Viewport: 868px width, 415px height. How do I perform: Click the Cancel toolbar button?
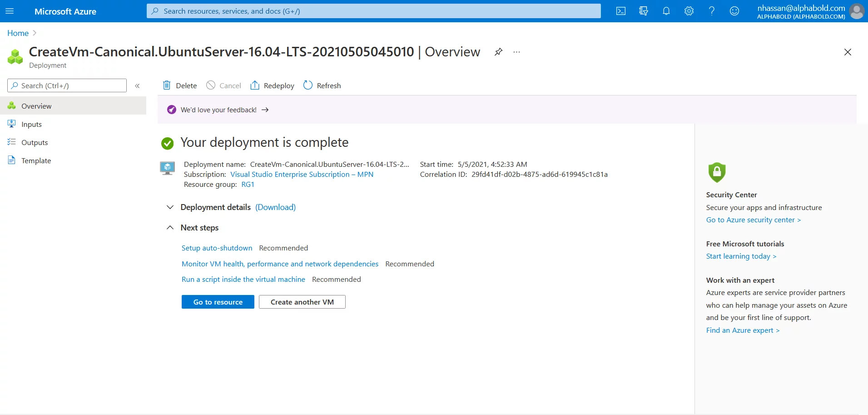(x=223, y=85)
